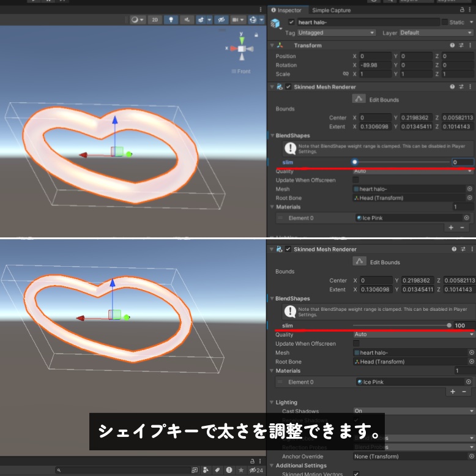The height and width of the screenshot is (476, 476).
Task: Open the Static flags dropdown arrow
Action: pyautogui.click(x=471, y=22)
